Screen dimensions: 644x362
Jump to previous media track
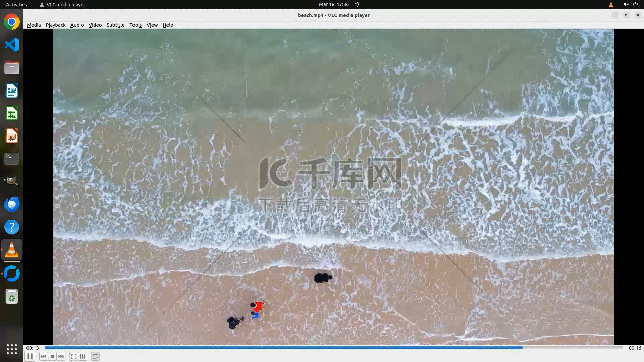pyautogui.click(x=43, y=356)
